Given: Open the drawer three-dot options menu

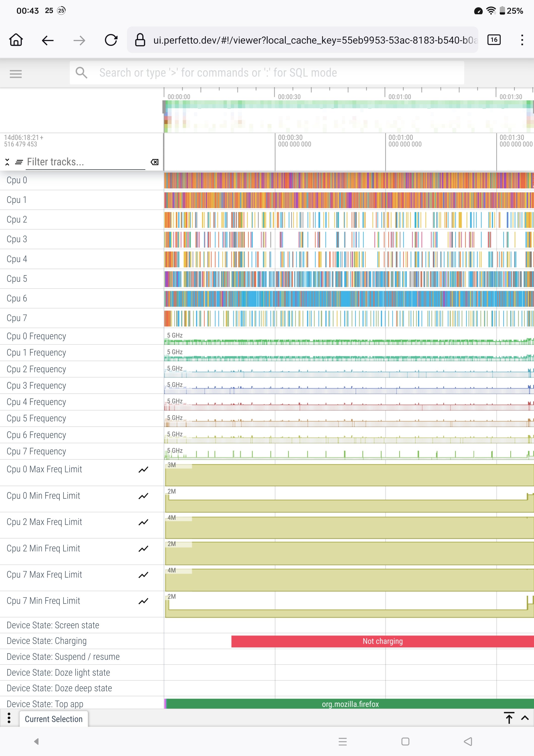Looking at the screenshot, I should [x=9, y=718].
